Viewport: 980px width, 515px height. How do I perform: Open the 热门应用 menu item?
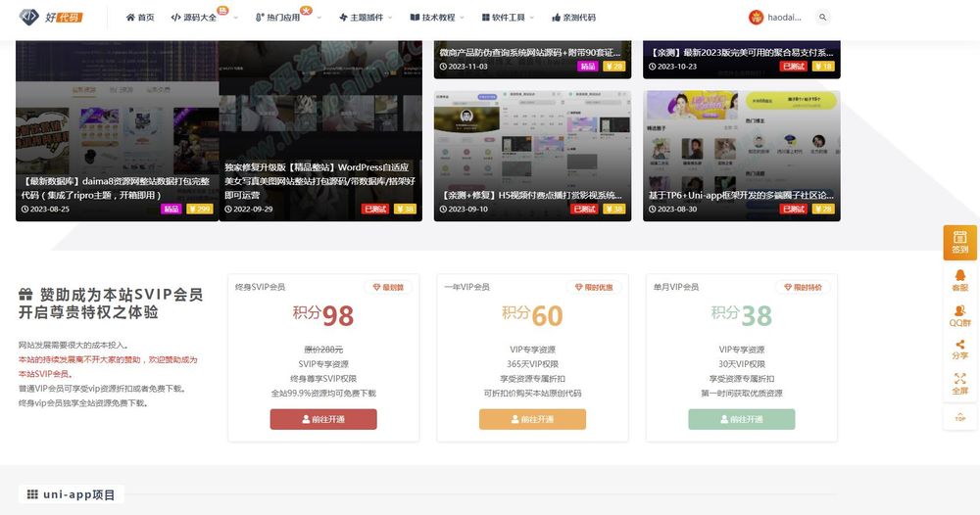point(277,18)
